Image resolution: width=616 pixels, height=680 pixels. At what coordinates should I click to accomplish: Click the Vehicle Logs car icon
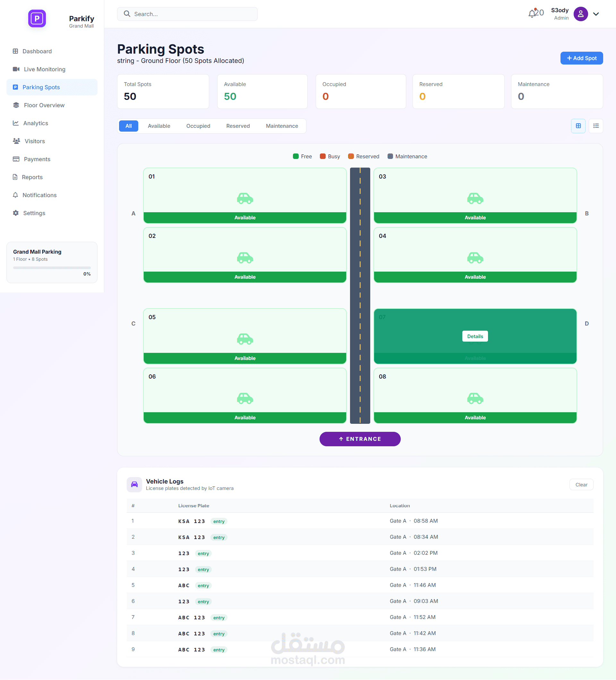point(134,484)
